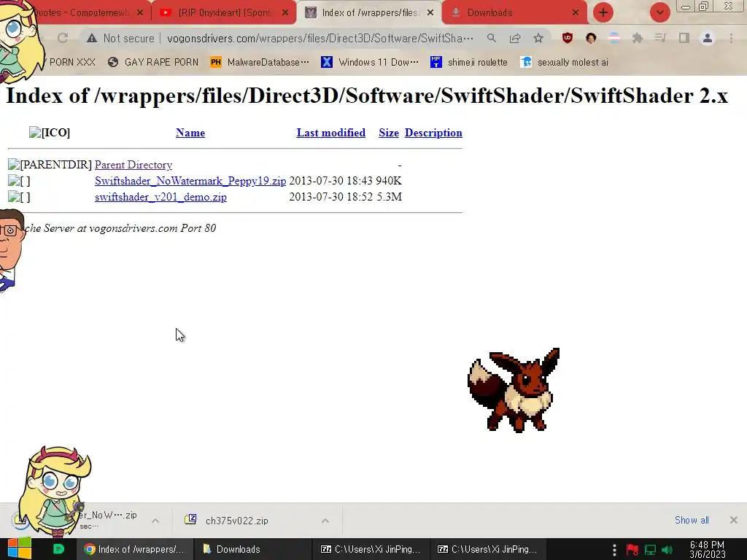Click the Not secure warning icon

pyautogui.click(x=92, y=38)
